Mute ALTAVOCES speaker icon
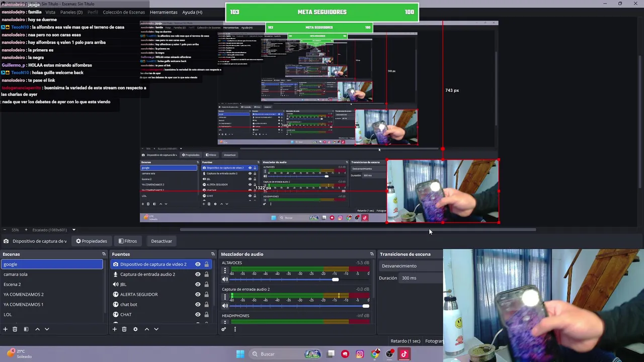644x362 pixels. point(225,280)
